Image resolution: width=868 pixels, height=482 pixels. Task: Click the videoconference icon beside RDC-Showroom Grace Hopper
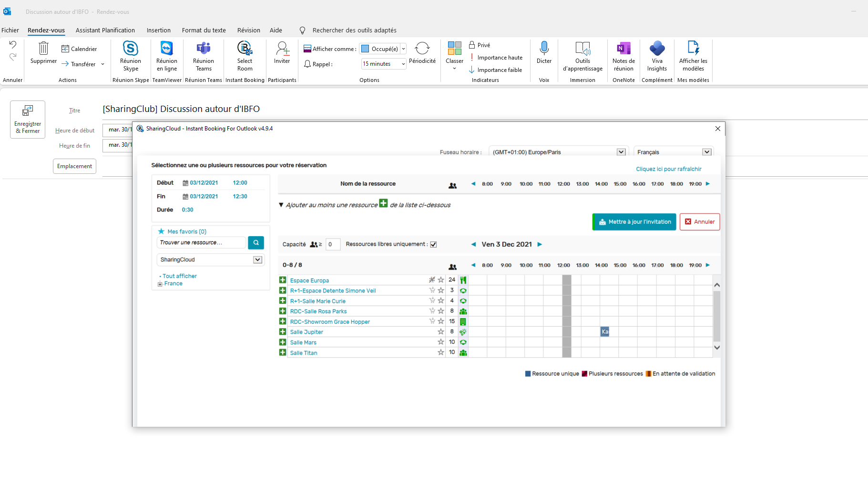[x=463, y=321]
